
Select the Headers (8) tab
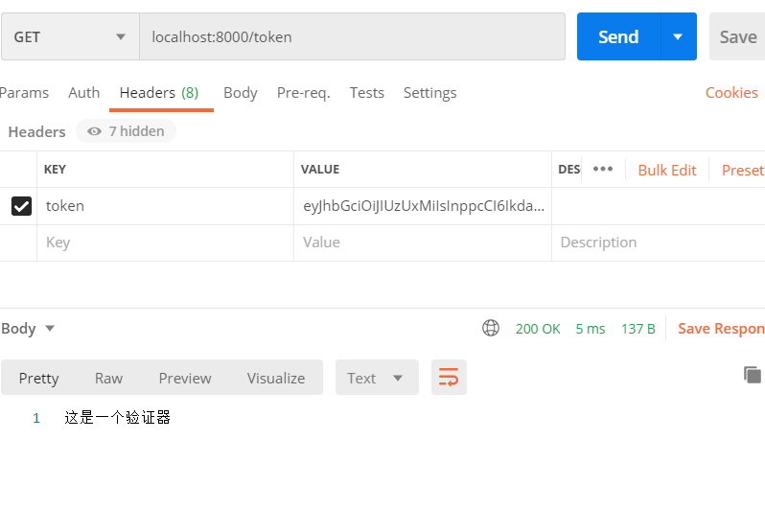[x=159, y=93]
